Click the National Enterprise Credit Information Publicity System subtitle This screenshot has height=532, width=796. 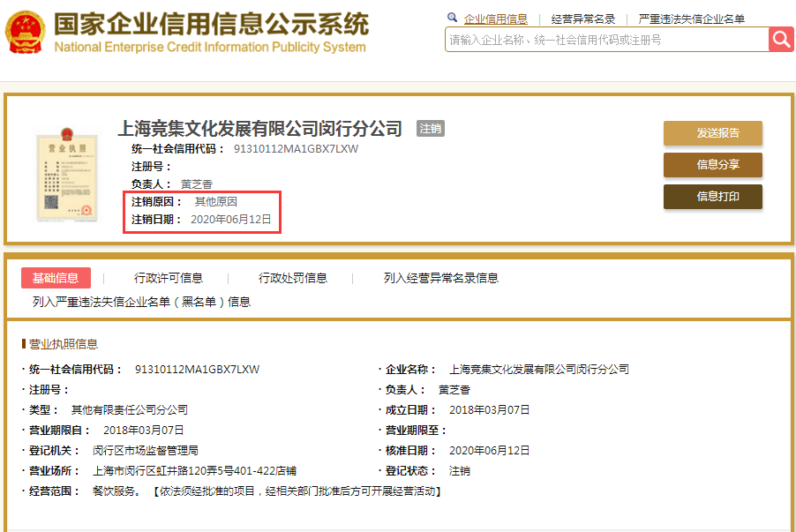210,47
